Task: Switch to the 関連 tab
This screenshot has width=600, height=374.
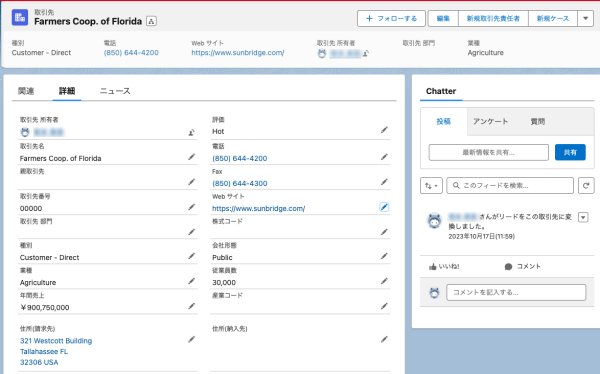Action: [x=26, y=91]
